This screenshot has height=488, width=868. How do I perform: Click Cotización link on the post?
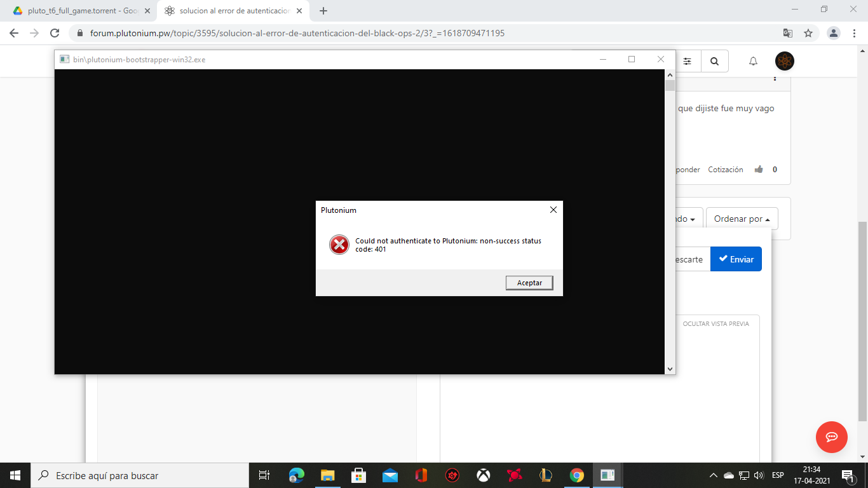[725, 170]
